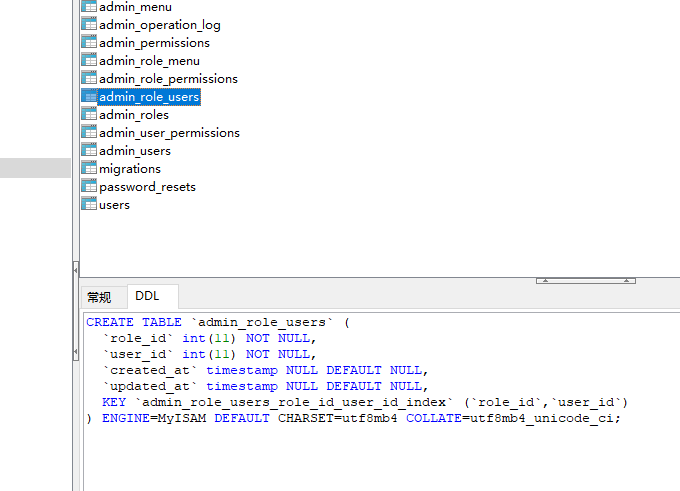Viewport: 680px width, 491px height.
Task: Click COLLATE=utf8mb4_unicode_ci in the DDL
Action: pyautogui.click(x=509, y=419)
